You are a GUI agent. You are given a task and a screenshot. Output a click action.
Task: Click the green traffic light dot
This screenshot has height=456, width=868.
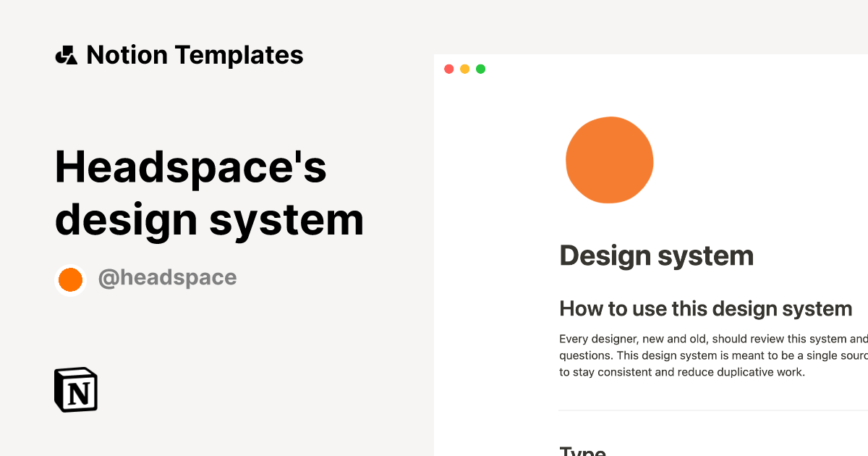[x=480, y=68]
